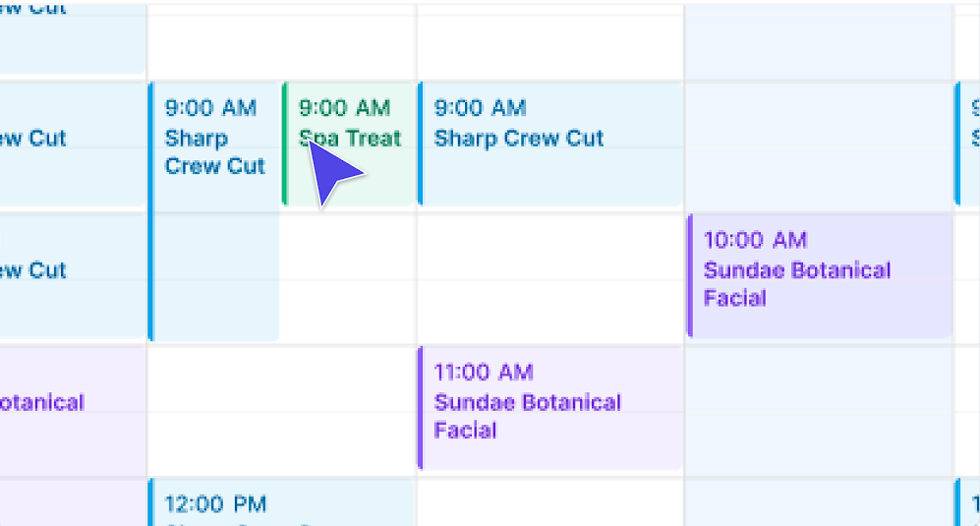Viewport: 980px width, 526px height.
Task: Click the empty slot directly below Spa Treat
Action: coord(349,275)
